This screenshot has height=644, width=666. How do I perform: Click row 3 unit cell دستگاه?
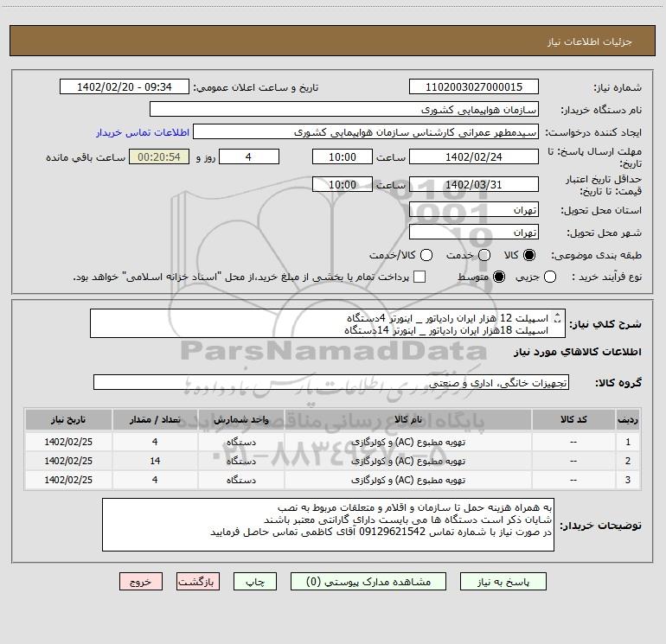pyautogui.click(x=240, y=480)
